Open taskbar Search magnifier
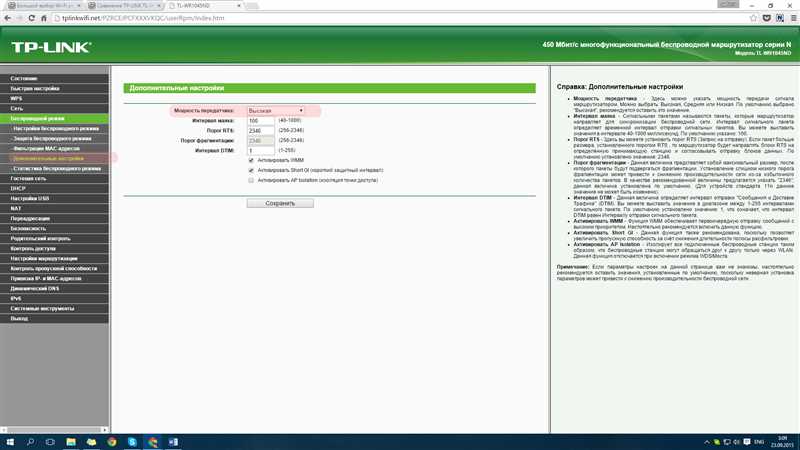Image resolution: width=800 pixels, height=450 pixels. [x=30, y=442]
